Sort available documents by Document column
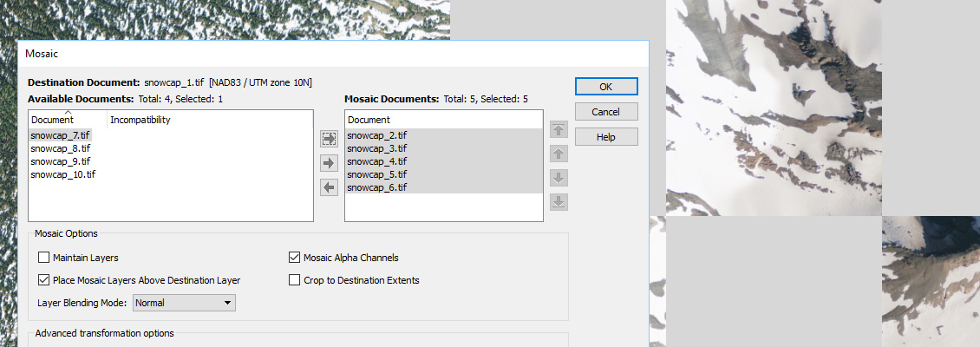The width and height of the screenshot is (980, 347). 69,120
